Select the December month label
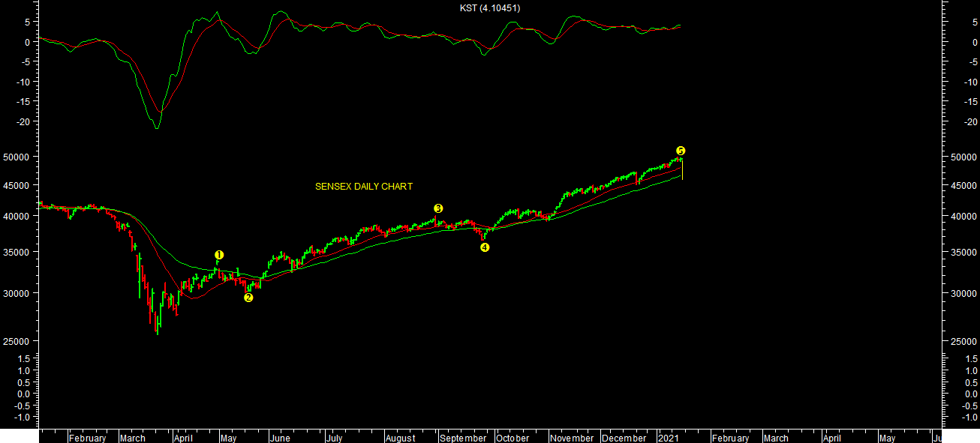980x443 pixels. point(624,439)
